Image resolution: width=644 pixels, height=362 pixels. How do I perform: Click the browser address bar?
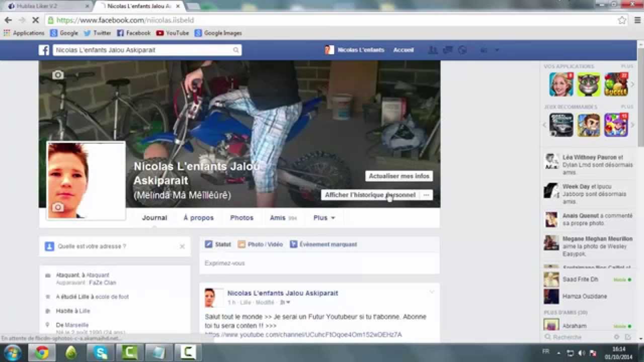(332, 20)
